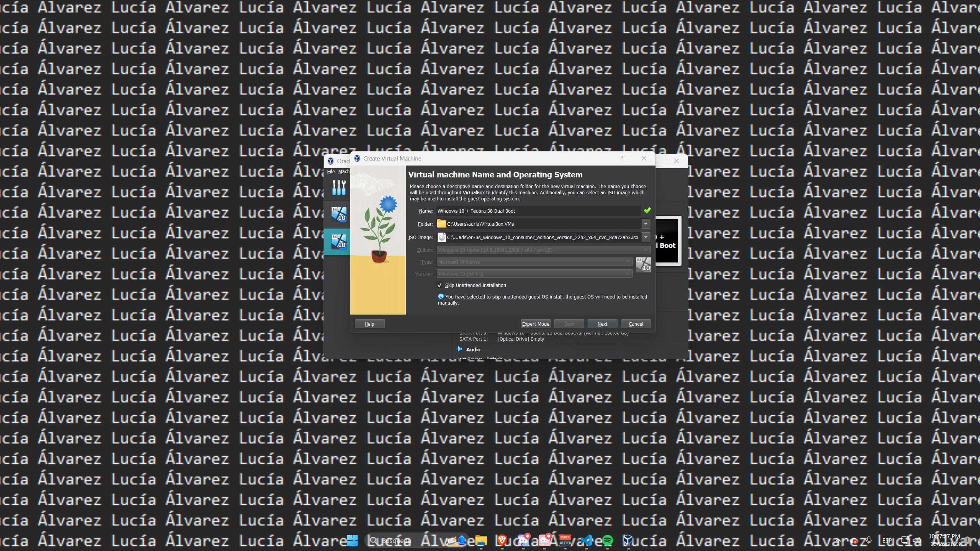This screenshot has height=551, width=980.
Task: Click the Tools wrench icon in sidebar
Action: [339, 188]
